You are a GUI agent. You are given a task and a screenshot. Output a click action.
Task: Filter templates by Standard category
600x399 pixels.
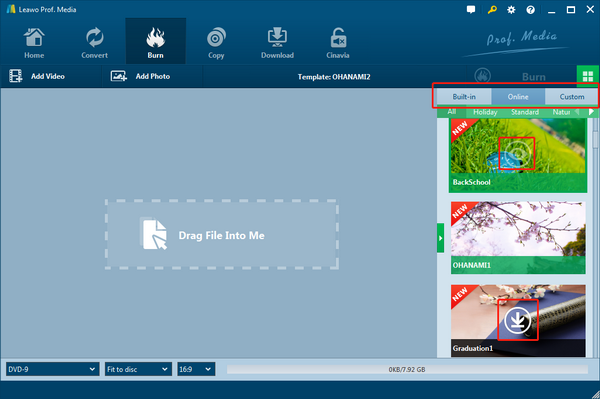[x=525, y=112]
